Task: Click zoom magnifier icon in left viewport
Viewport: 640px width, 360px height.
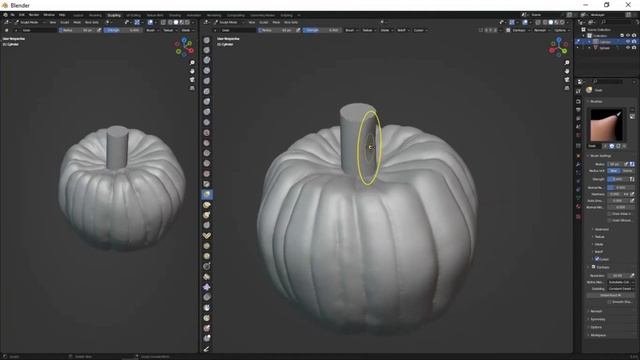Action: [x=192, y=62]
